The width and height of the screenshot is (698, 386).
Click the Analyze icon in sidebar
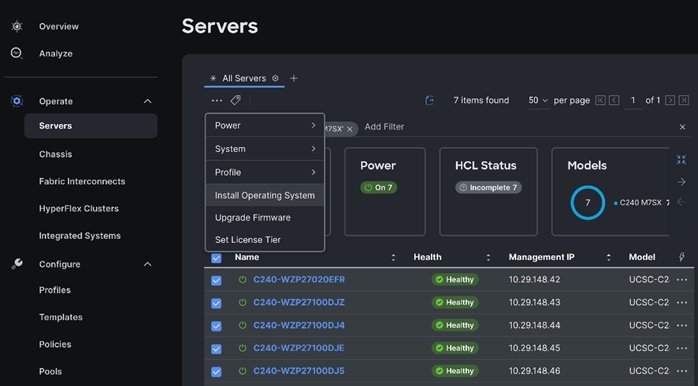point(16,53)
